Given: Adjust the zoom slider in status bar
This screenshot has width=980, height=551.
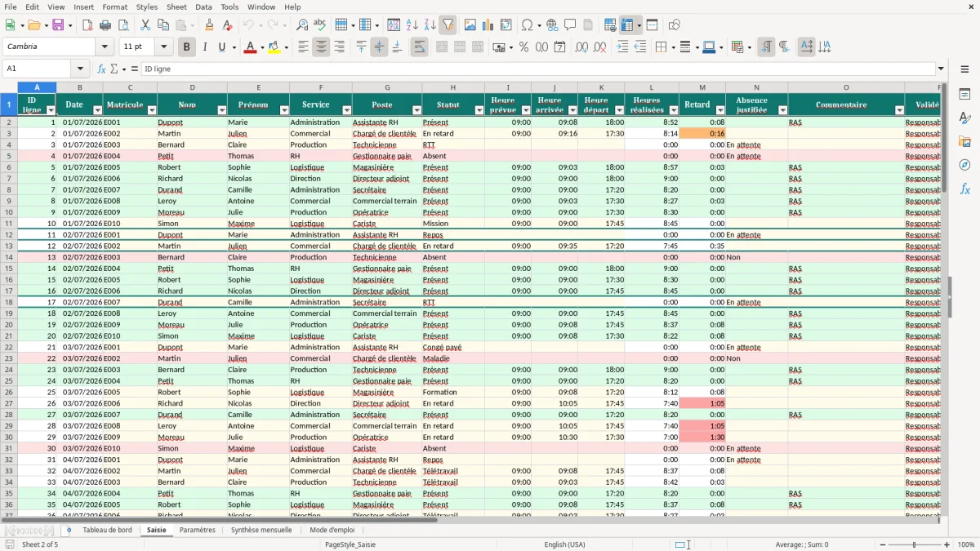Looking at the screenshot, I should [914, 544].
